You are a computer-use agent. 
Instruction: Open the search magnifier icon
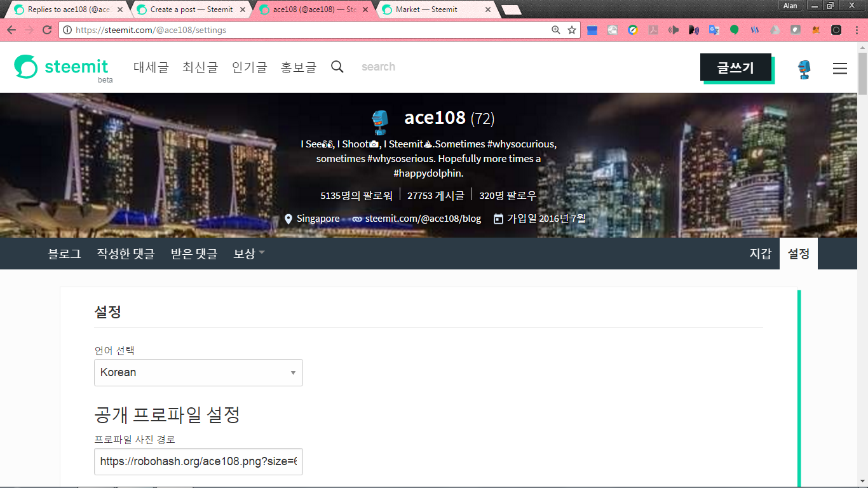click(x=337, y=67)
